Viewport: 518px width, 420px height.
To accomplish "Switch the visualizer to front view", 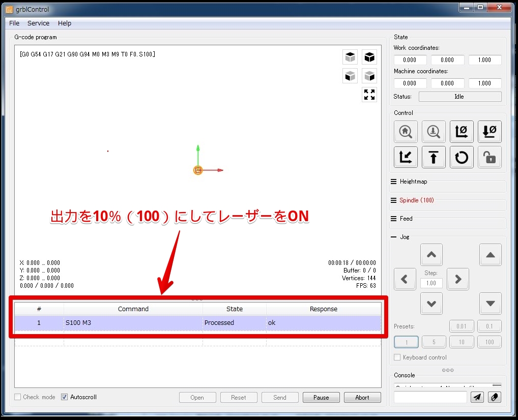I will pos(350,76).
